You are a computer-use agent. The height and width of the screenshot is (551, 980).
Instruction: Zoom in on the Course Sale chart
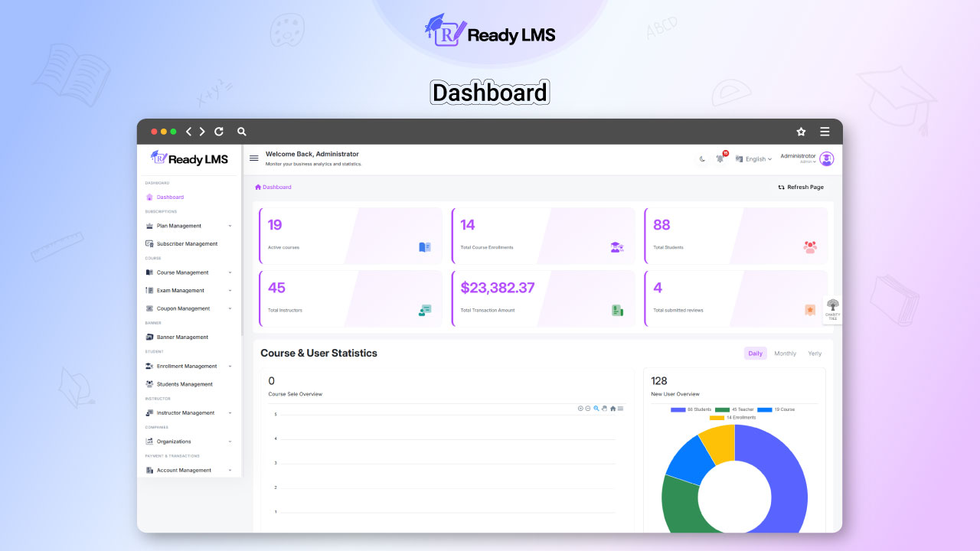coord(580,409)
